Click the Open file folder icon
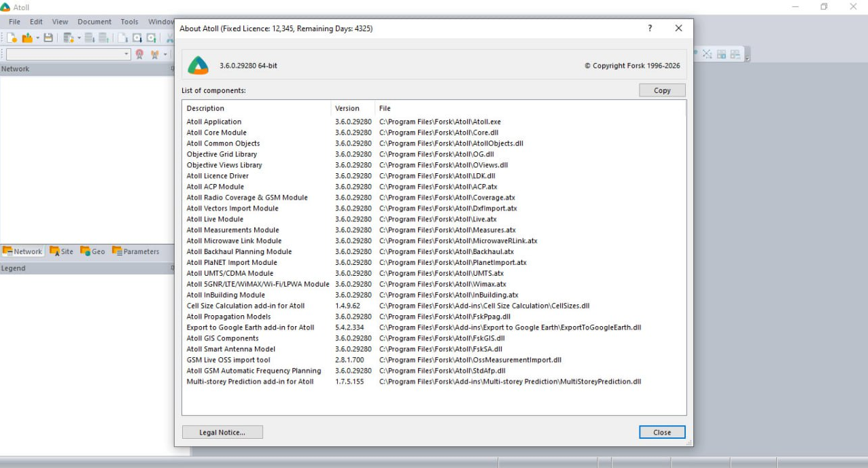The height and width of the screenshot is (468, 868). click(x=27, y=37)
